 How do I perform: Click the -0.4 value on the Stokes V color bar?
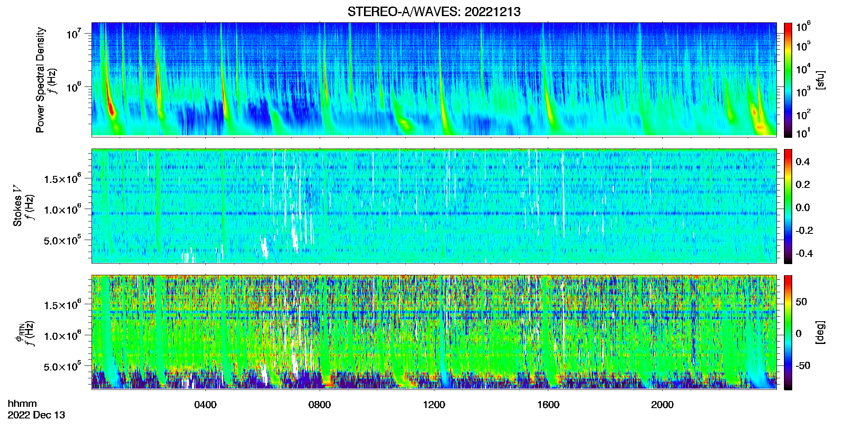[x=804, y=253]
